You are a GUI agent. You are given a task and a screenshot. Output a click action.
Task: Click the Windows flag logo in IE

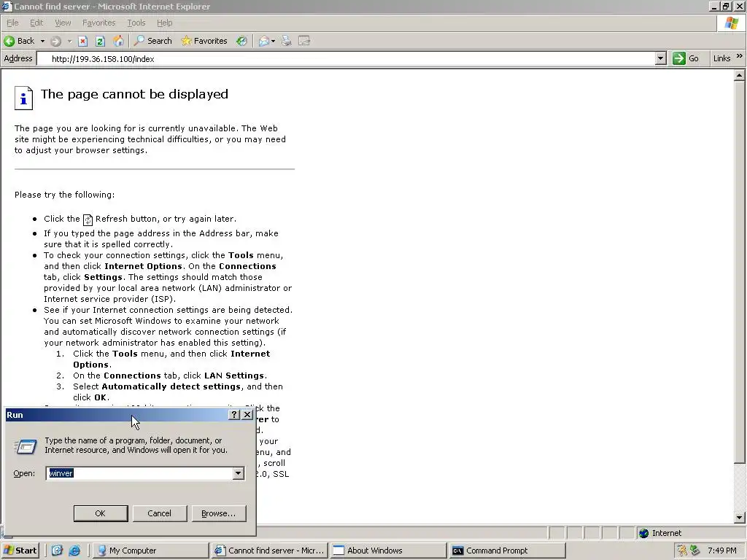click(x=732, y=23)
